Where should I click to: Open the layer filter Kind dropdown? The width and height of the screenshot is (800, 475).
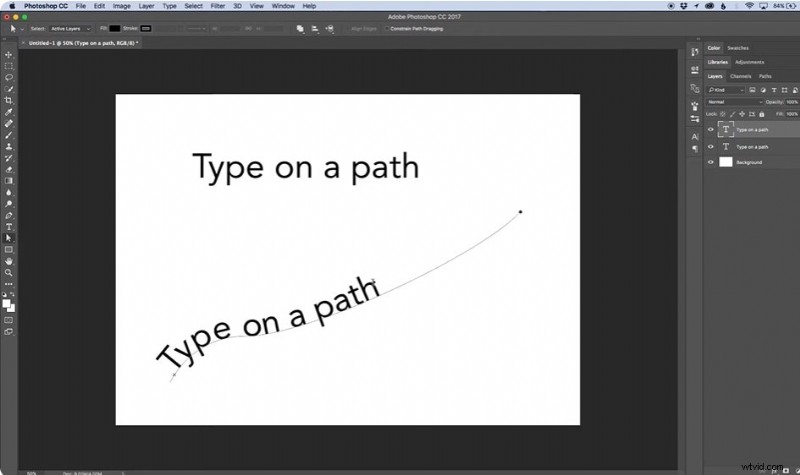pyautogui.click(x=726, y=90)
